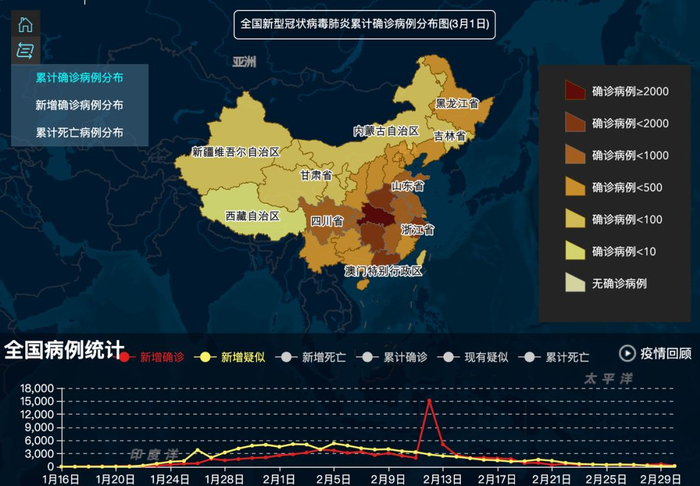This screenshot has height=486, width=700.
Task: Click the map title banner
Action: click(364, 25)
